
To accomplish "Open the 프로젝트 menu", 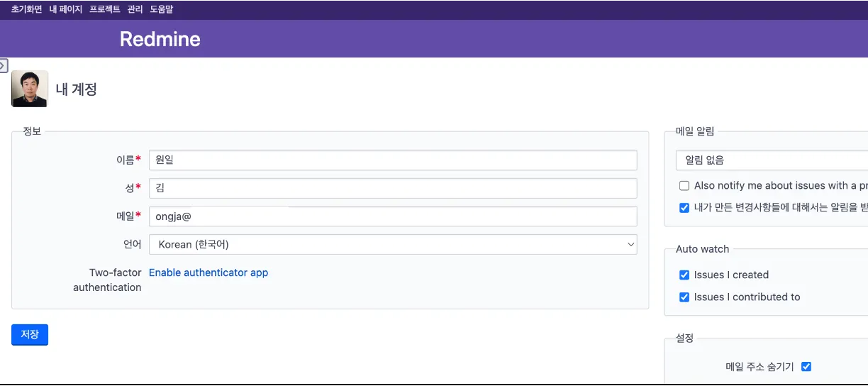I will pos(105,9).
